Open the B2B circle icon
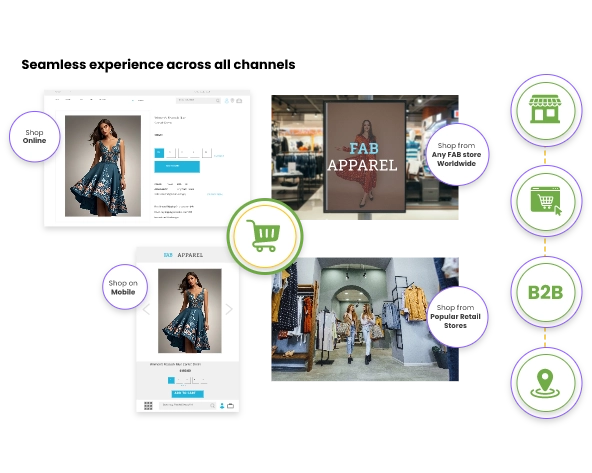This screenshot has height=473, width=592. pos(546,292)
